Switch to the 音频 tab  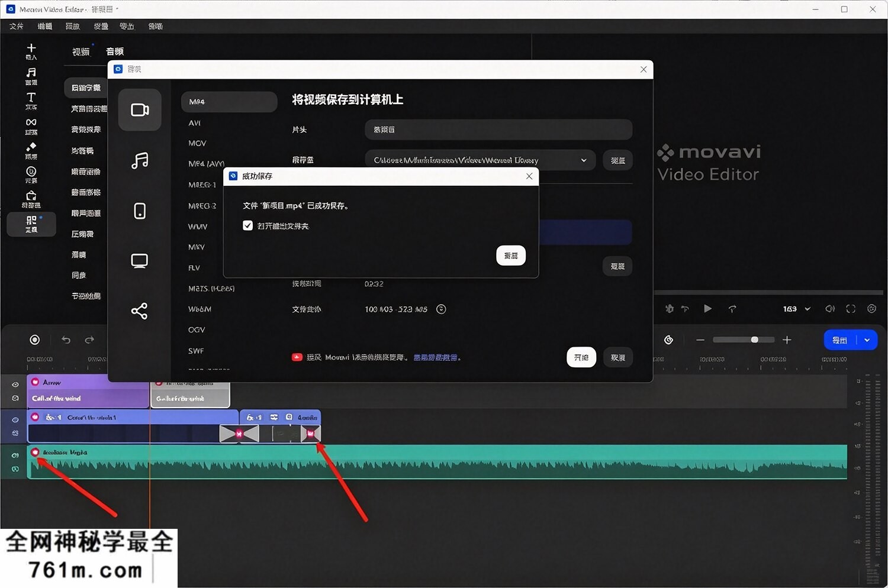pos(115,52)
